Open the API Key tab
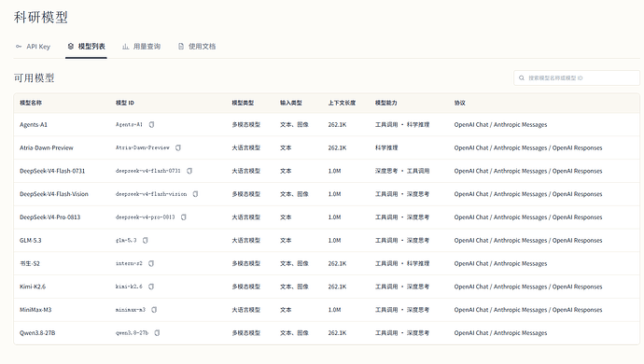Viewport: 644px width, 364px height. click(x=33, y=47)
